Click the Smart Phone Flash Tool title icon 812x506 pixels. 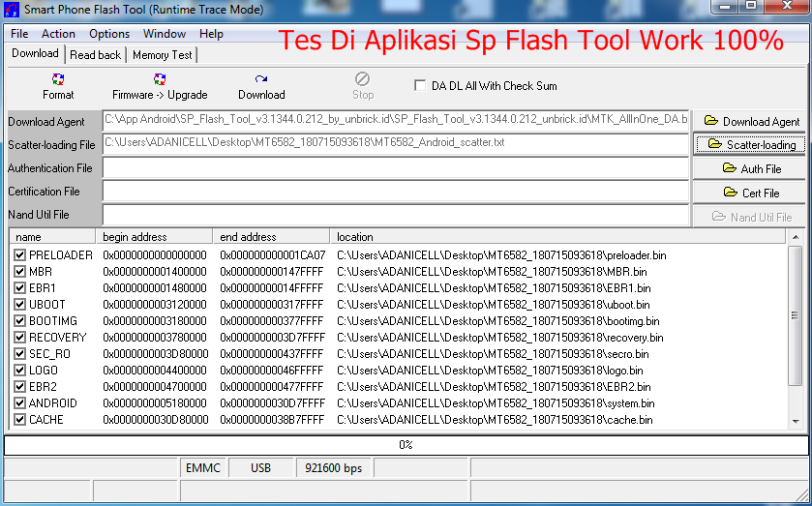(x=11, y=9)
